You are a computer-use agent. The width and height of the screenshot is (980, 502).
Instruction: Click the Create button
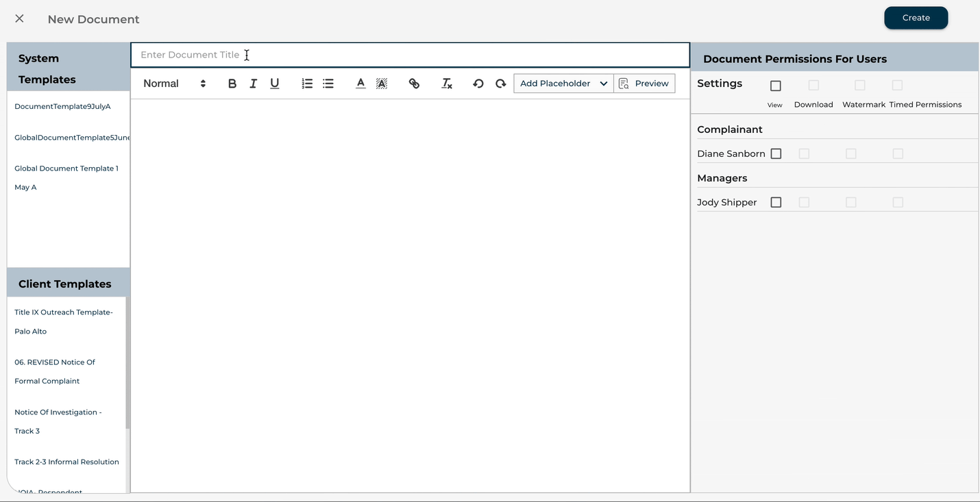tap(916, 18)
